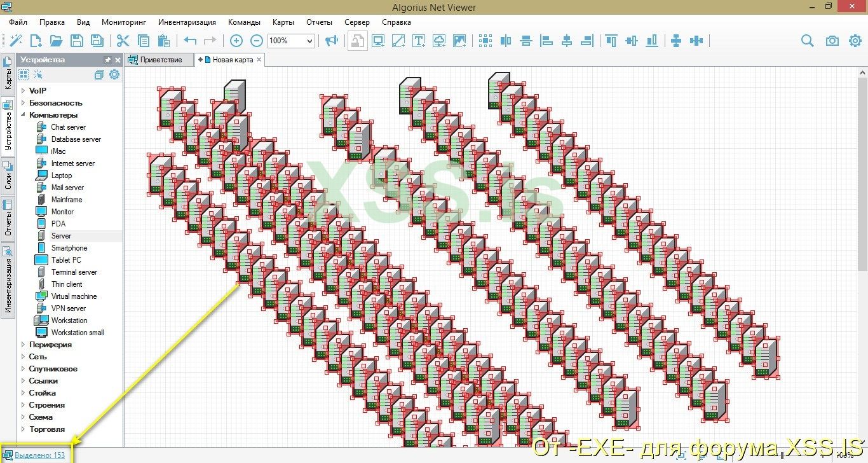868x463 pixels.
Task: Open a map using the folder icon
Action: (56, 41)
